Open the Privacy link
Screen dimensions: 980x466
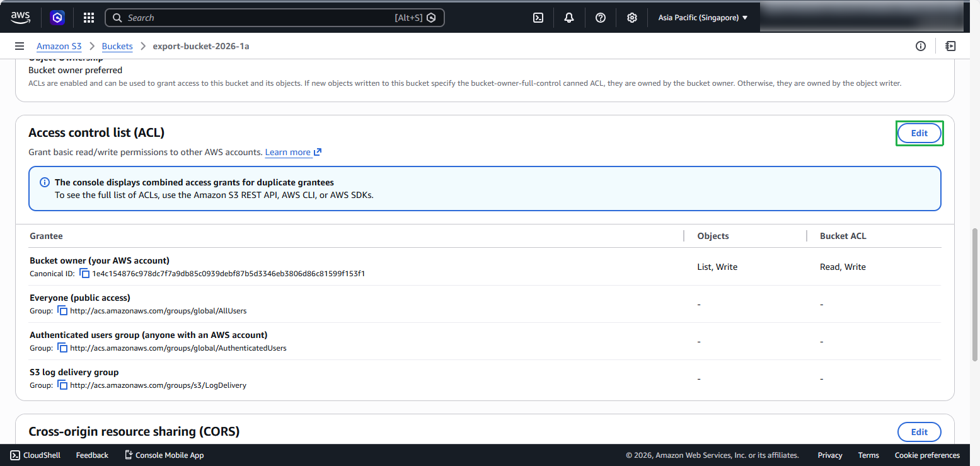click(x=830, y=455)
